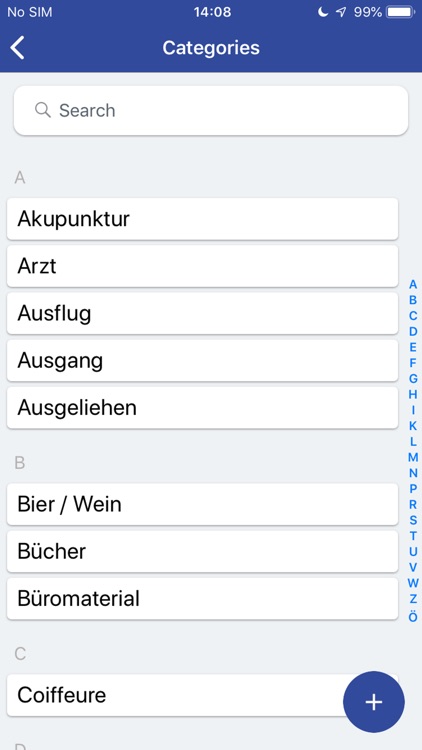Image resolution: width=422 pixels, height=750 pixels.
Task: Select the Akupunktur category
Action: 202,219
